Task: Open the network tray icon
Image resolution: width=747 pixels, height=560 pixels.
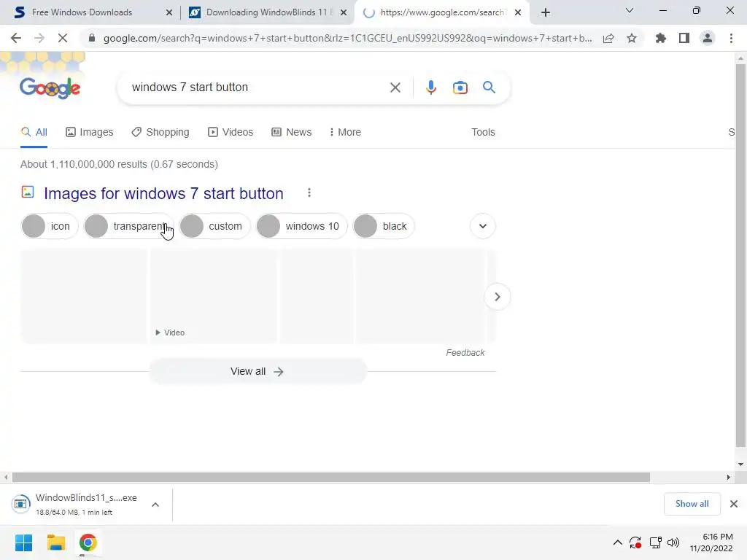Action: pos(656,542)
